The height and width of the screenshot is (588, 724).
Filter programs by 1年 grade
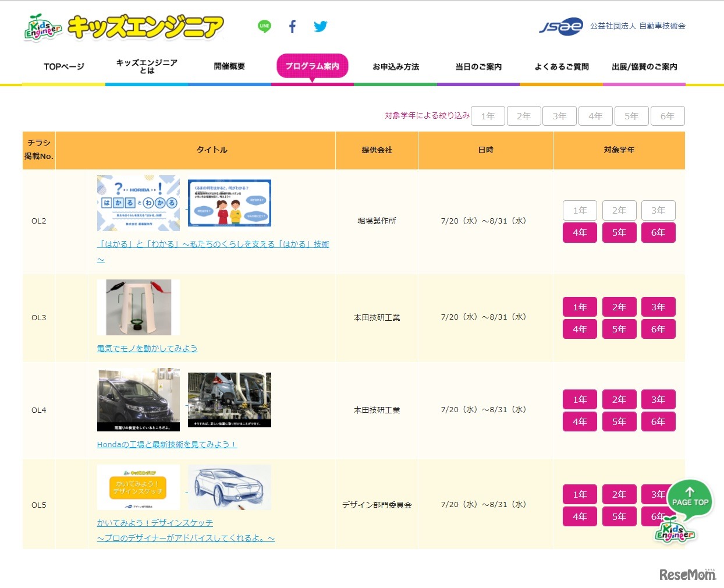tap(488, 116)
